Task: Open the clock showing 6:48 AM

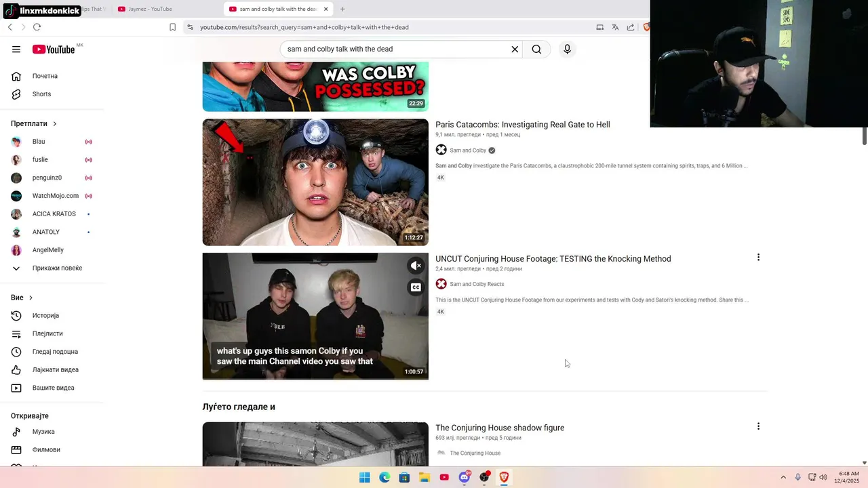Action: click(849, 477)
